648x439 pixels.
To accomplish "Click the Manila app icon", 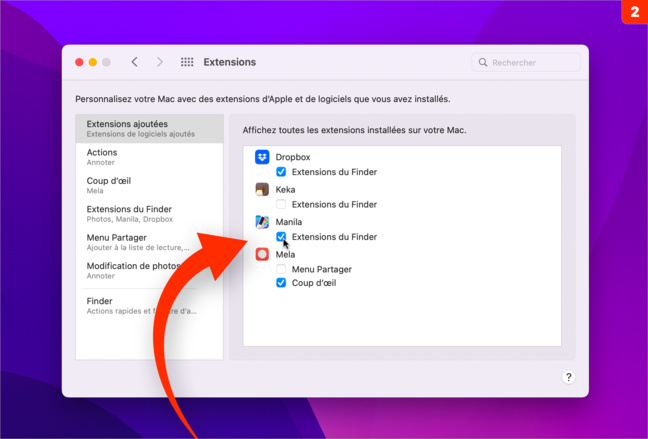I will click(x=262, y=222).
